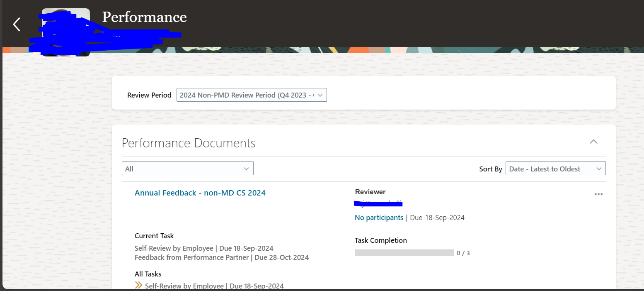Click the profile photo in the banner
The height and width of the screenshot is (291, 644).
click(65, 30)
